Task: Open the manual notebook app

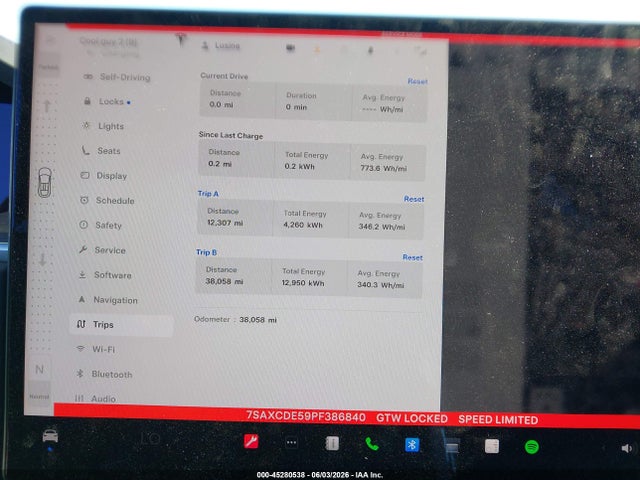Action: point(332,443)
